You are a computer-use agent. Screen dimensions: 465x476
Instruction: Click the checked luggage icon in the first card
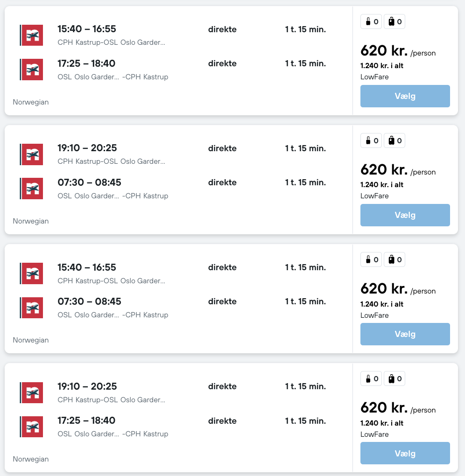[391, 21]
